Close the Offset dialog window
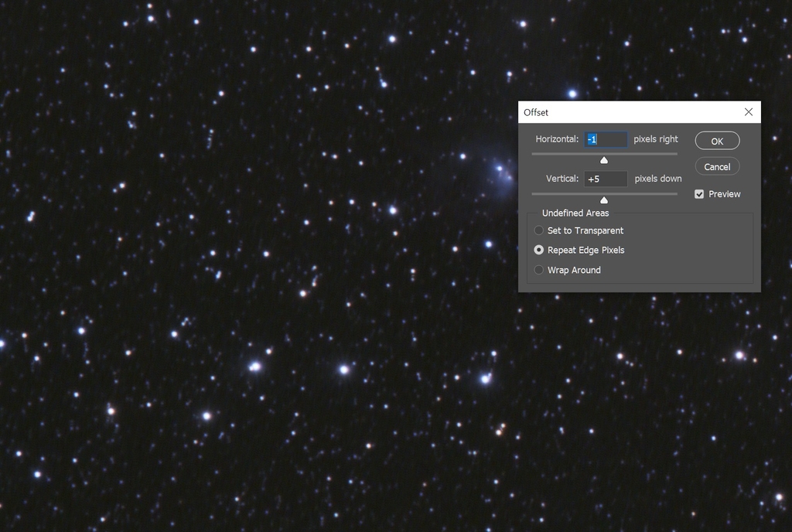792x532 pixels. point(749,112)
